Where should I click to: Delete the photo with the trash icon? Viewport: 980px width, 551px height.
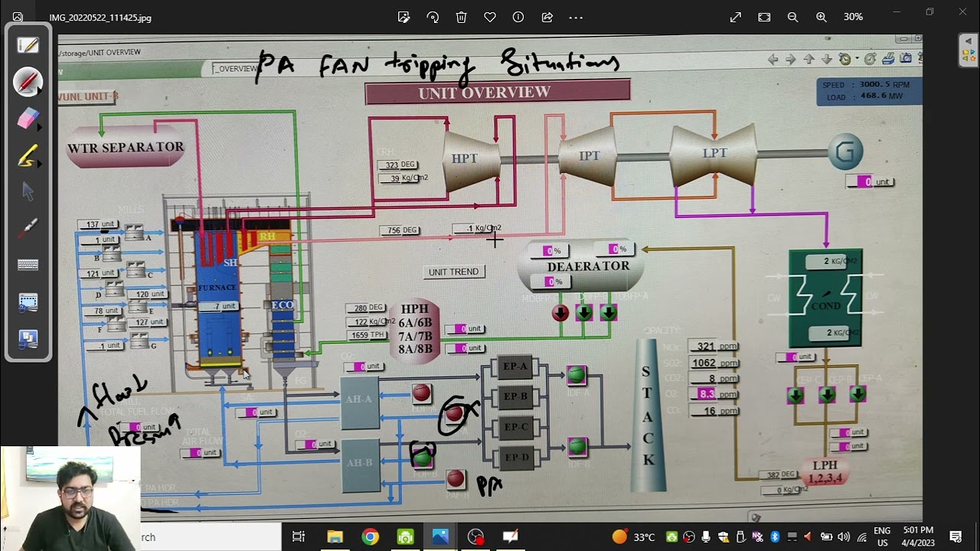(x=461, y=17)
